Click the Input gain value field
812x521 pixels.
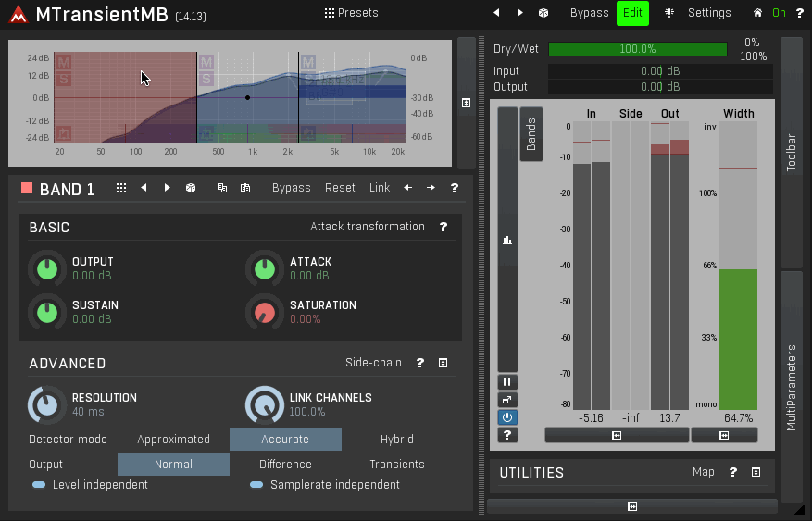click(660, 71)
